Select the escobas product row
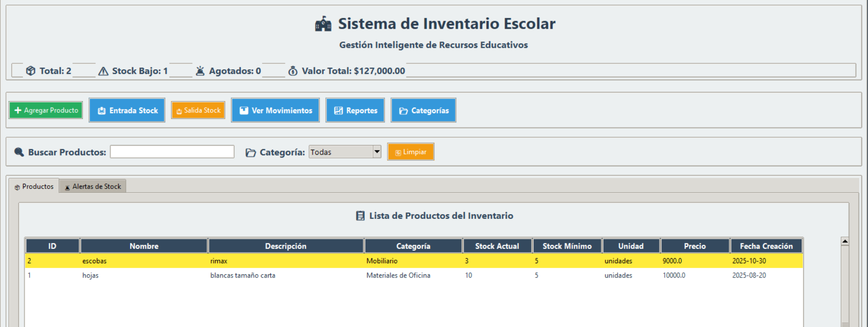This screenshot has width=868, height=327. 414,261
